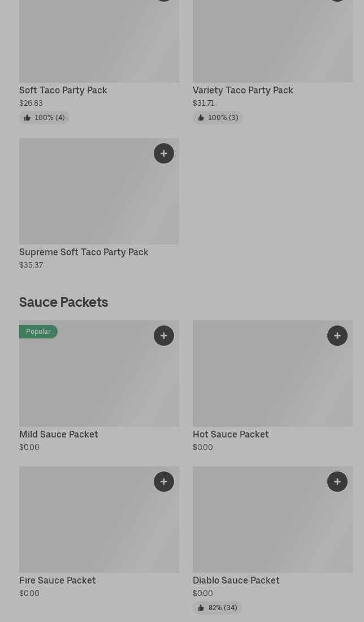This screenshot has width=364, height=622.
Task: Open the Hot Sauce Packet name link
Action: pyautogui.click(x=231, y=435)
